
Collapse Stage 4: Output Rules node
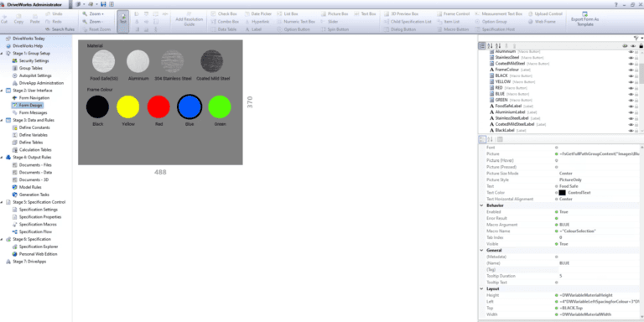[2, 158]
